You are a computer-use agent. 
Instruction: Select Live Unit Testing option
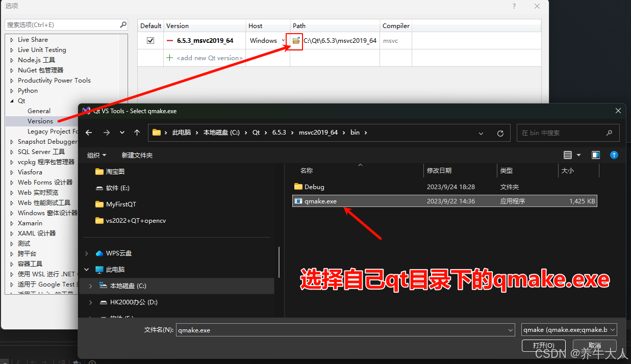tap(42, 50)
